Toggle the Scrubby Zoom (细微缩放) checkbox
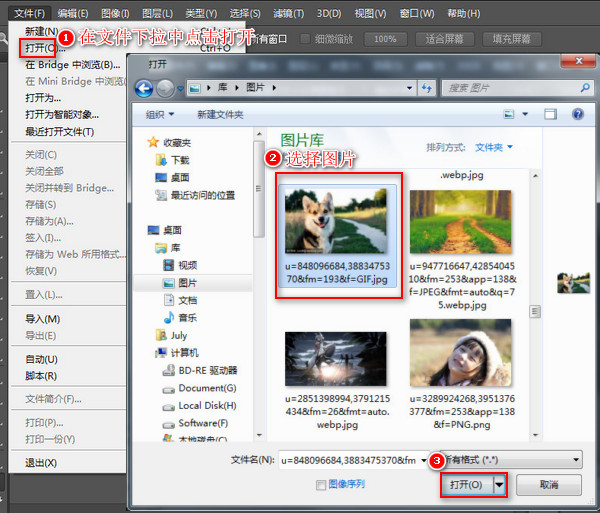This screenshot has width=600, height=513. coord(305,39)
